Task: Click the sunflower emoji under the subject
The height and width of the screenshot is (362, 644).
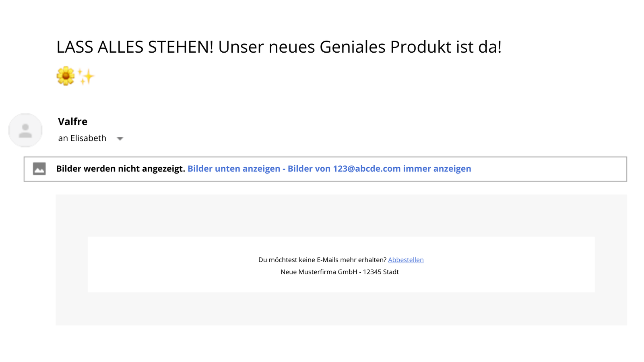Action: pos(65,76)
